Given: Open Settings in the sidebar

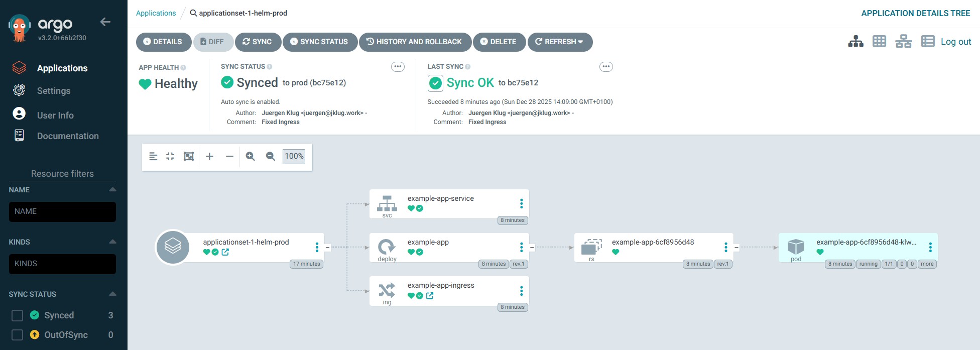Looking at the screenshot, I should [53, 91].
